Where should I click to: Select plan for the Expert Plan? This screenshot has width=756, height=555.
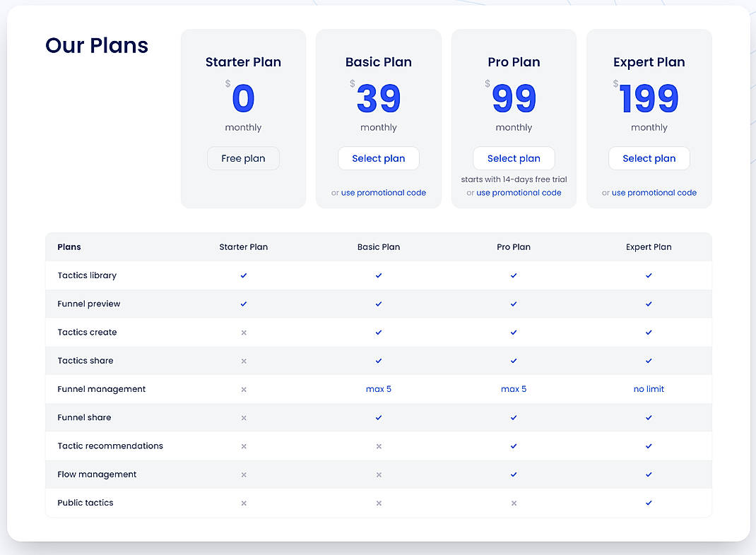pos(649,158)
